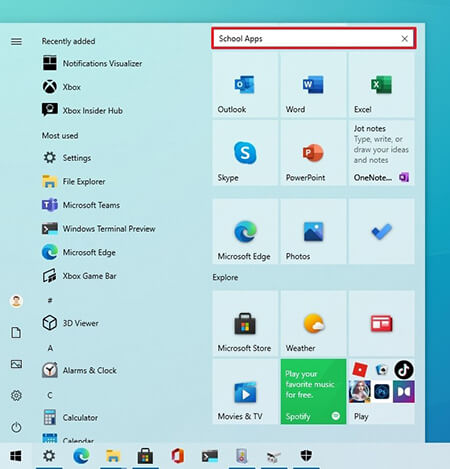This screenshot has width=450, height=469.
Task: Open the Microsoft Store tile
Action: (245, 323)
